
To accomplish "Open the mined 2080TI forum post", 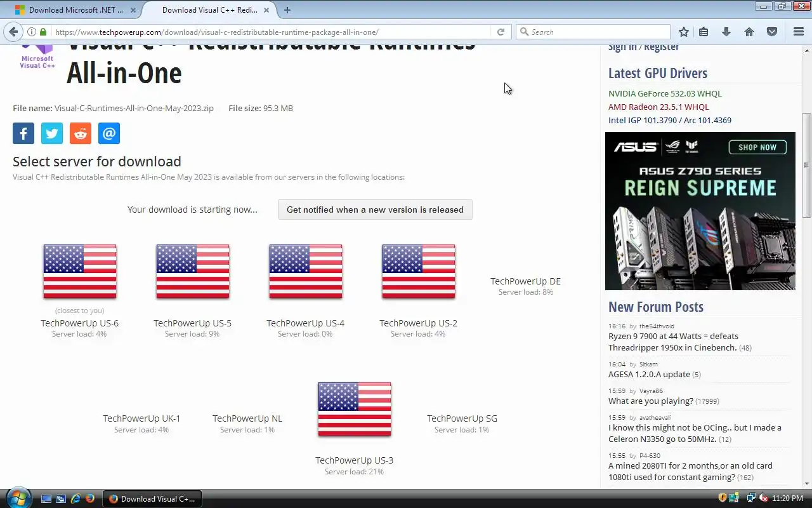I will pos(690,471).
